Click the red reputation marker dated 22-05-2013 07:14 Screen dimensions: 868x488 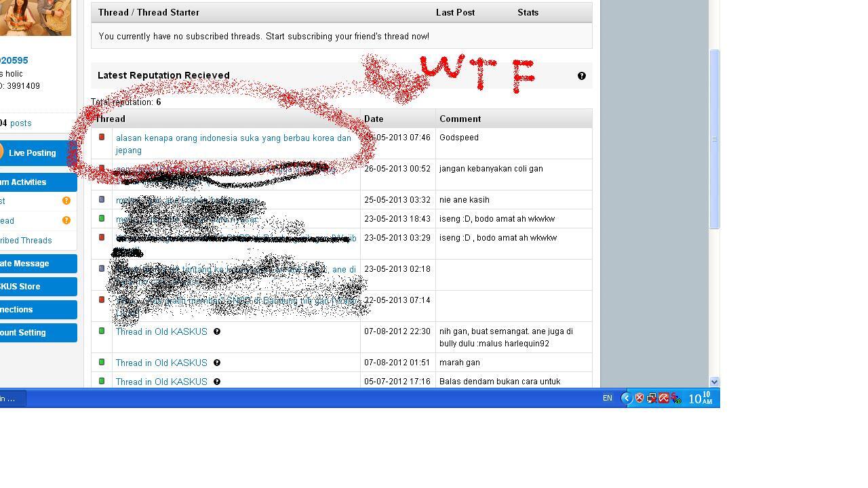click(102, 300)
